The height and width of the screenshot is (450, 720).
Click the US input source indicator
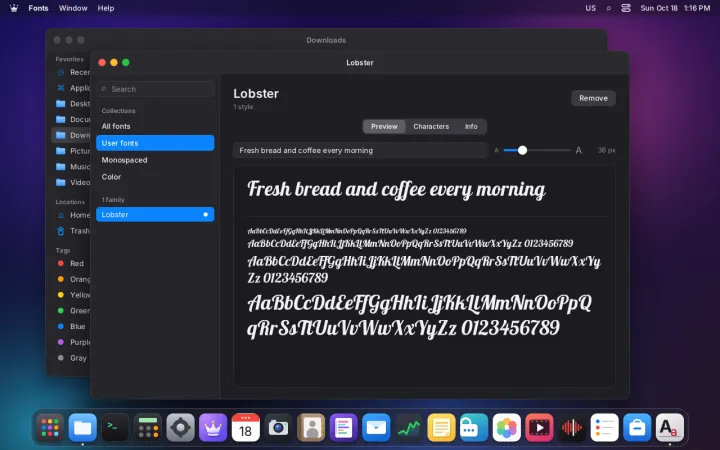[x=591, y=8]
